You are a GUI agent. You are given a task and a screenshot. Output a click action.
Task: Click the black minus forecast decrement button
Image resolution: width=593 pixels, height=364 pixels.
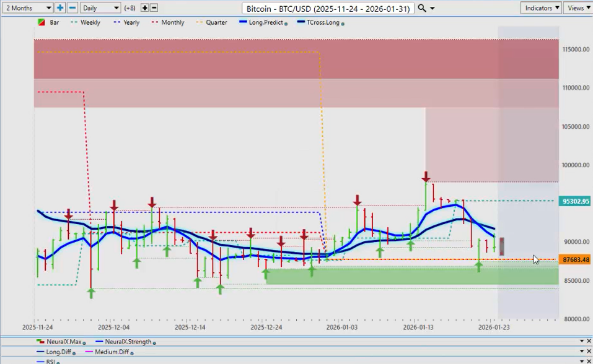pos(154,8)
